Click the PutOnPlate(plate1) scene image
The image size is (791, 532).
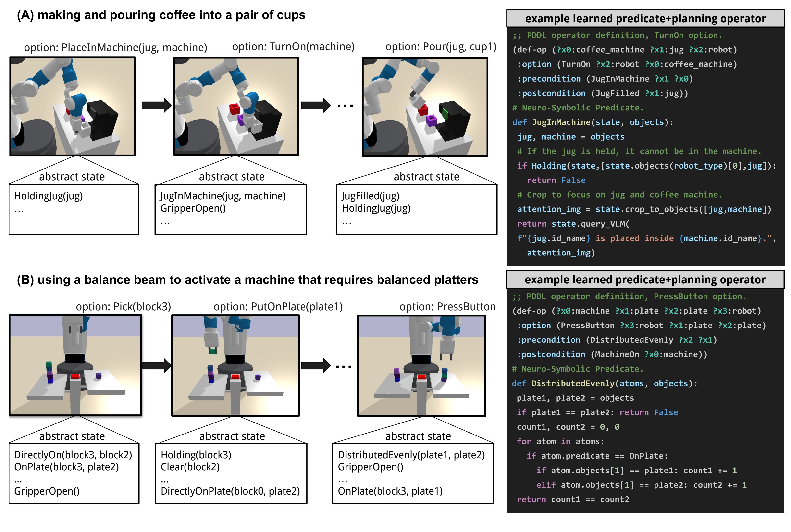tap(235, 366)
